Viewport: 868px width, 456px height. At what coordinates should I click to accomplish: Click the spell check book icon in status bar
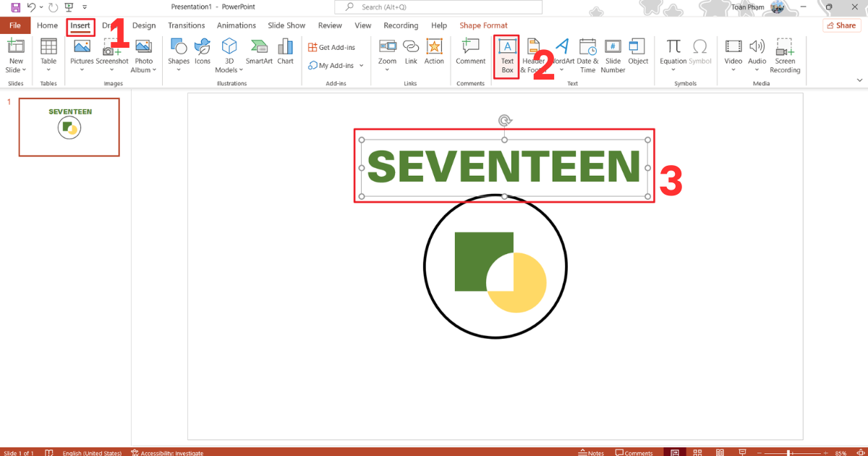tap(49, 452)
